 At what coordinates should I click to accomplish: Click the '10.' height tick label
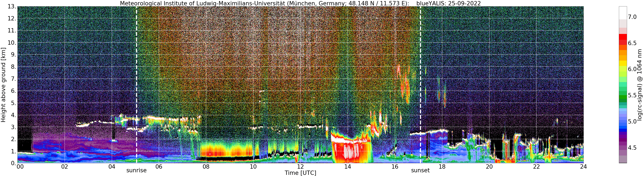(x=12, y=43)
